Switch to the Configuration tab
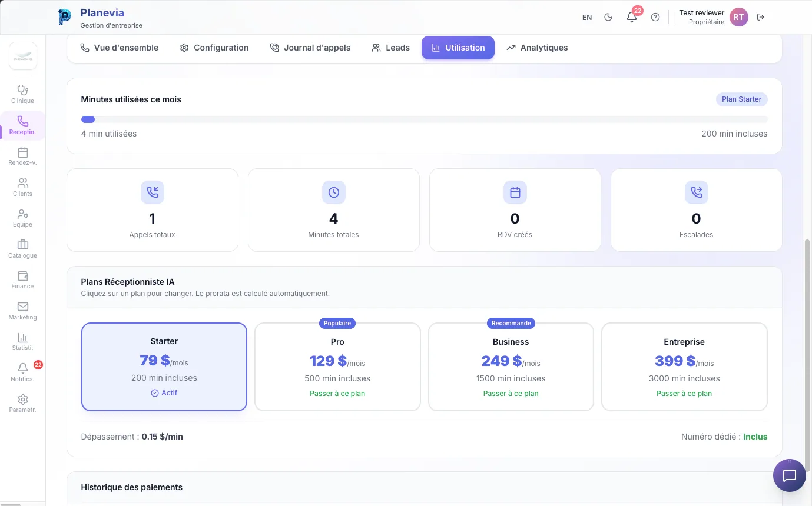 pyautogui.click(x=214, y=48)
